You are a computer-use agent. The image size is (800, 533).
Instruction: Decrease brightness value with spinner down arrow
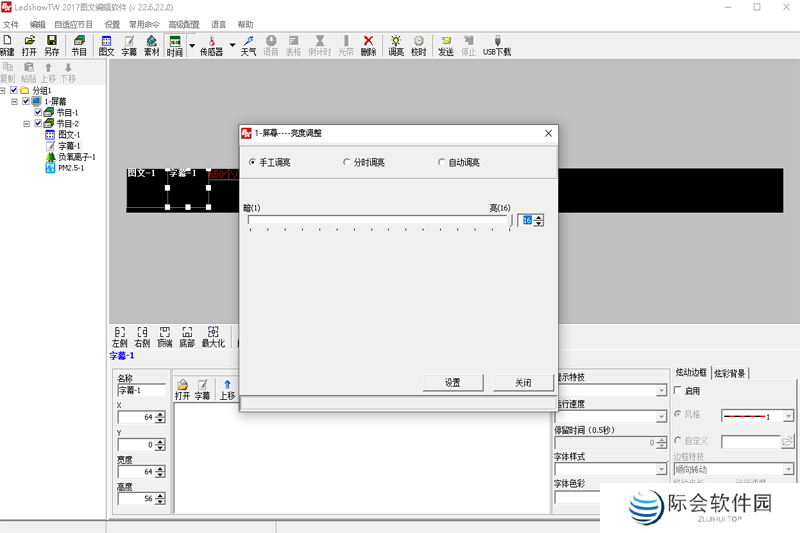tap(539, 223)
